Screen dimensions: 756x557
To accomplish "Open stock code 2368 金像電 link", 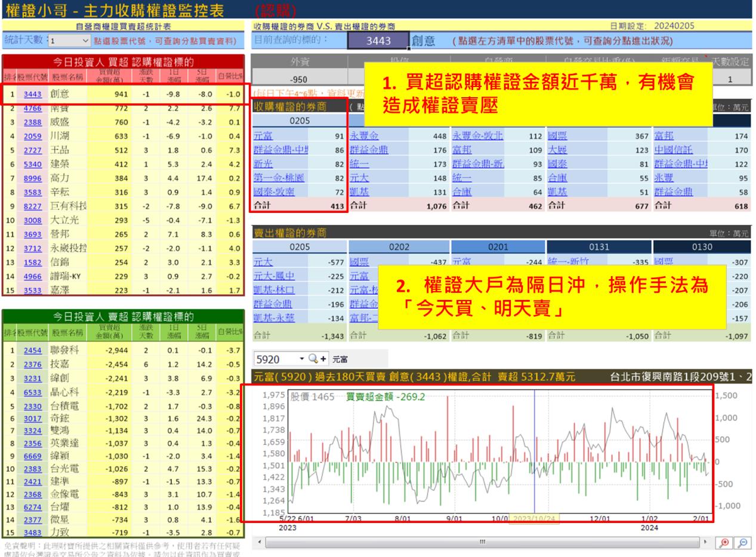I will pos(32,494).
